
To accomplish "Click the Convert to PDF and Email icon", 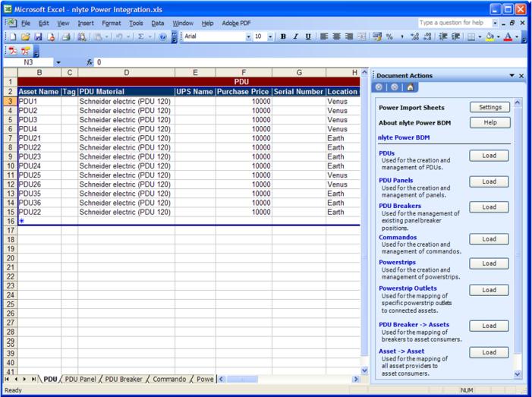I will [26, 51].
